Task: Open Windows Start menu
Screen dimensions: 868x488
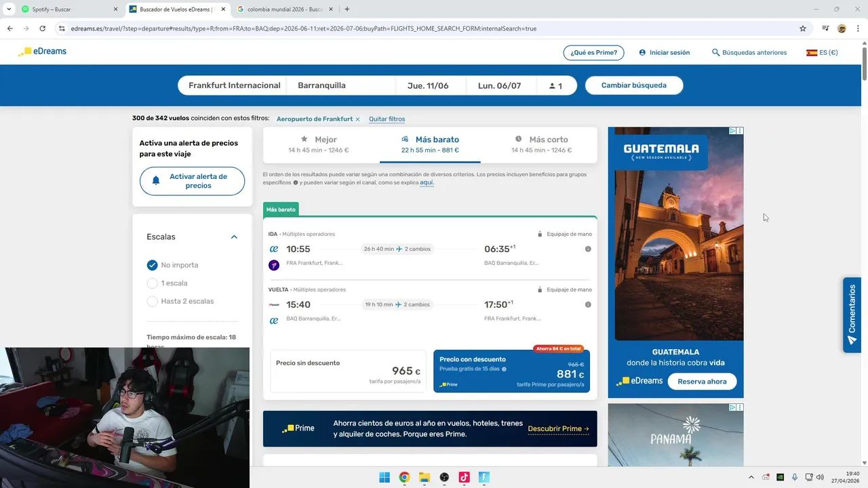Action: click(384, 477)
